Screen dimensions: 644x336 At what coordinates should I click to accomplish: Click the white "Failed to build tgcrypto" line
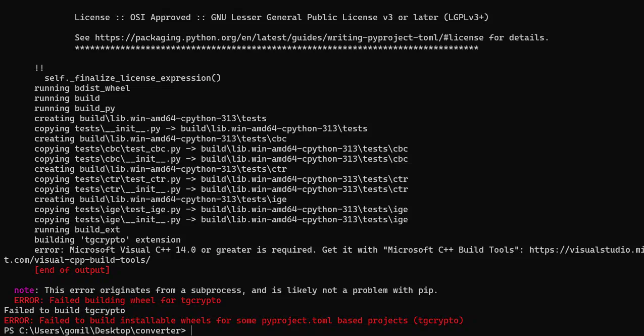point(64,310)
